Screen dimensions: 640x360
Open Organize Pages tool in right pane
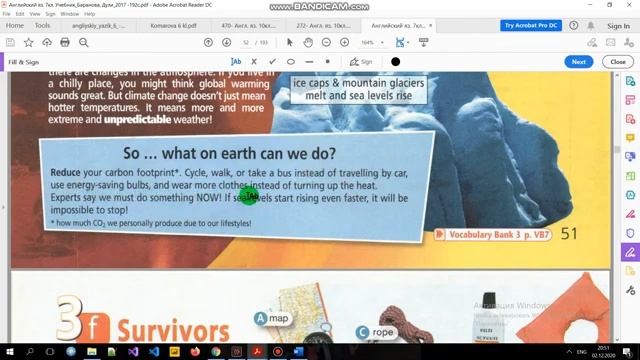tap(630, 176)
